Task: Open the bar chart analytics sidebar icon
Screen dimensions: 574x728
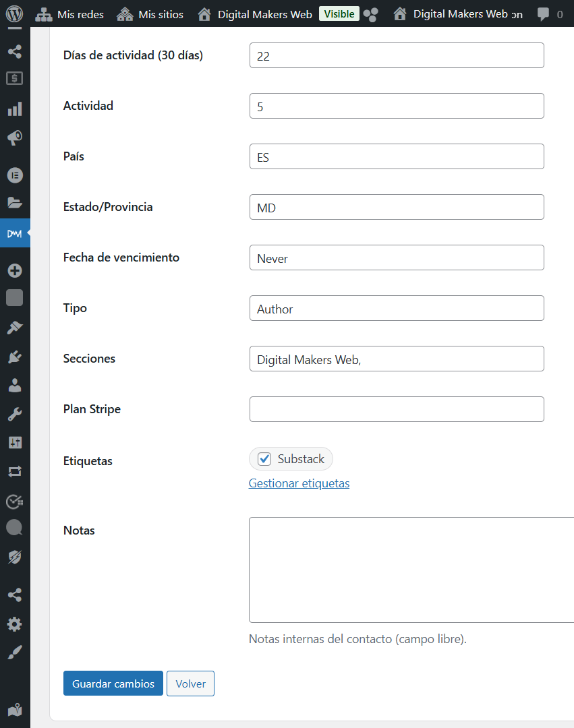Action: coord(15,109)
